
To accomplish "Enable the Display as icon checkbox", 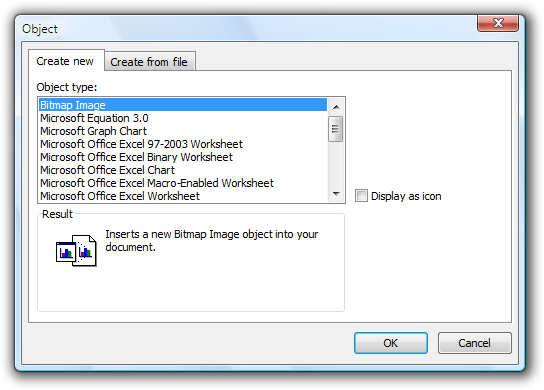I will [x=361, y=196].
